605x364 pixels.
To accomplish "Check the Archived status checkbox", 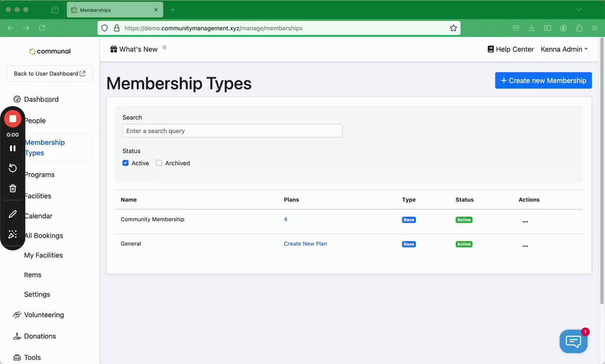I will point(159,163).
